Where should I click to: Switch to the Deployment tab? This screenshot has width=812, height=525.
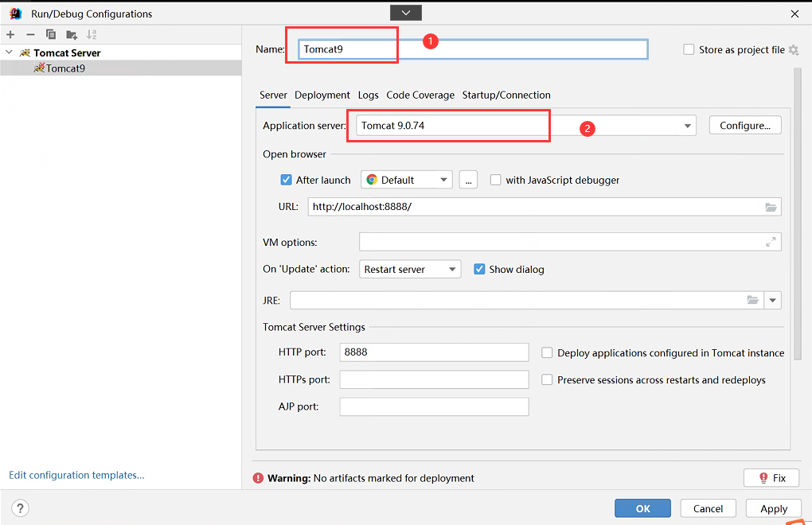pos(322,95)
